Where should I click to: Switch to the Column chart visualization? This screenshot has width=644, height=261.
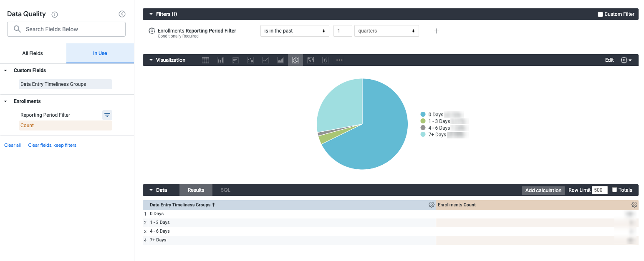220,60
